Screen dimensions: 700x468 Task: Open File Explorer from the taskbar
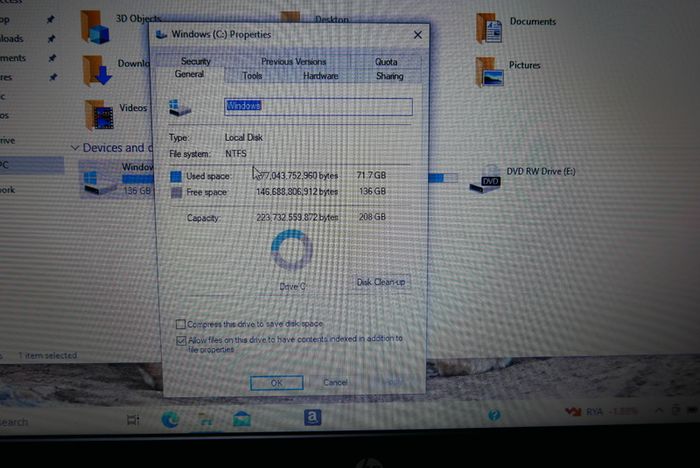206,419
